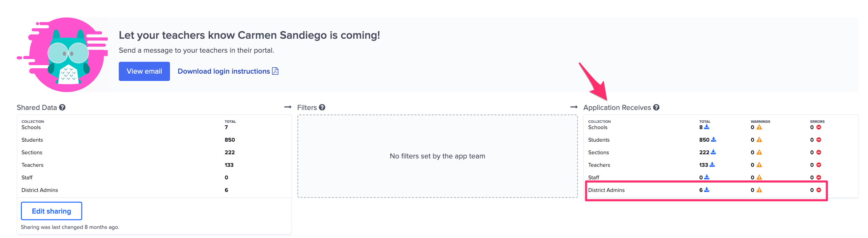Download the Students collection data
The width and height of the screenshot is (868, 238).
click(x=714, y=140)
